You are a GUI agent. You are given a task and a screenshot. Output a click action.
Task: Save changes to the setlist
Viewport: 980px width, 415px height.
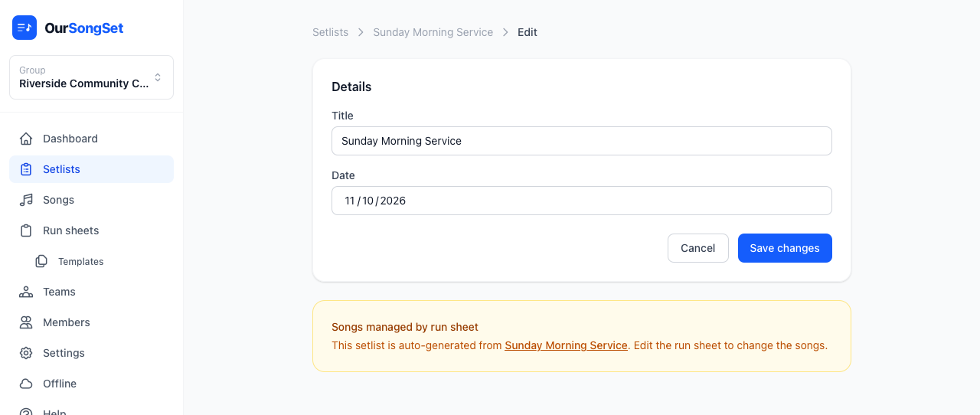(785, 248)
